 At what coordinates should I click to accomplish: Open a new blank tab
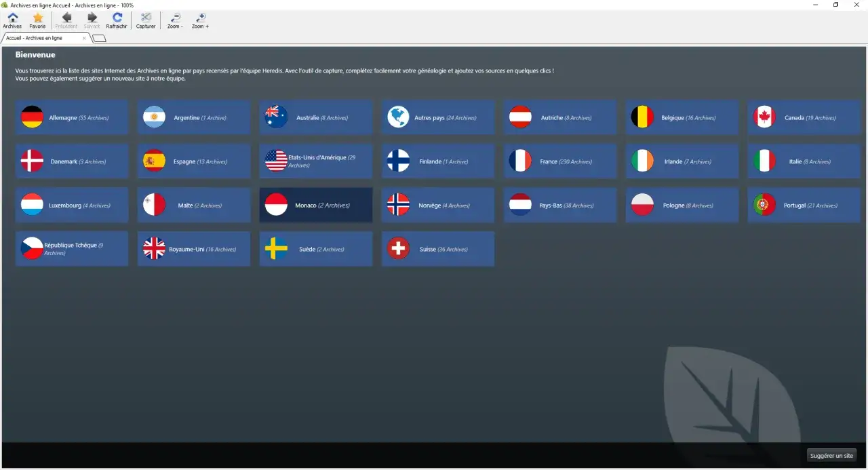[x=99, y=39]
